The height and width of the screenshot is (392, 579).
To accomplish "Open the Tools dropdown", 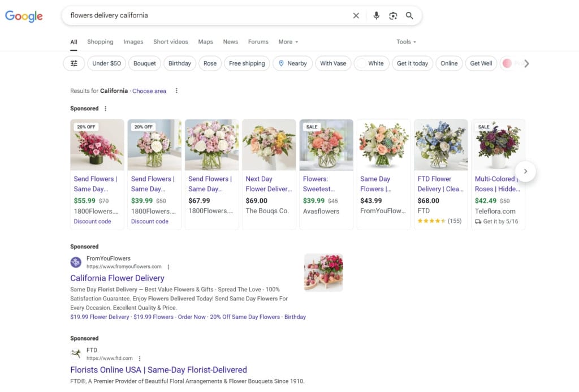I will pos(406,42).
